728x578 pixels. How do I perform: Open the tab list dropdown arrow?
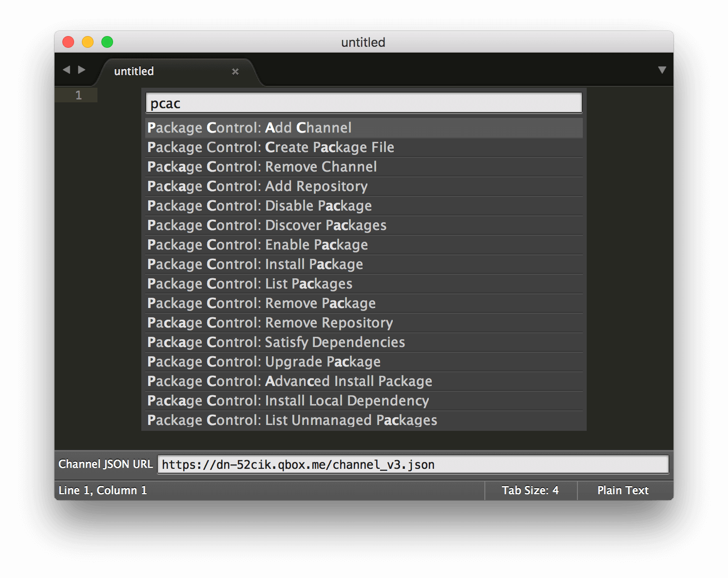tap(662, 70)
